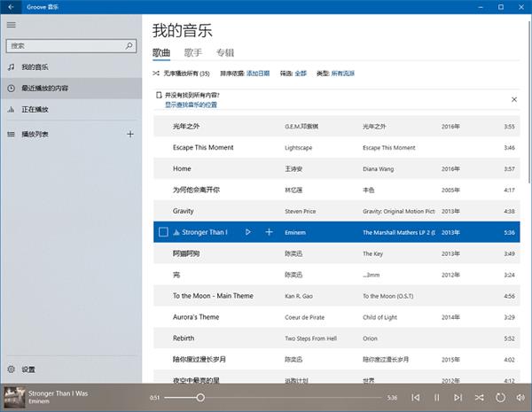Screen dimensions: 532x412
Task: Add Stronger Than I Was to playlist
Action: click(269, 232)
